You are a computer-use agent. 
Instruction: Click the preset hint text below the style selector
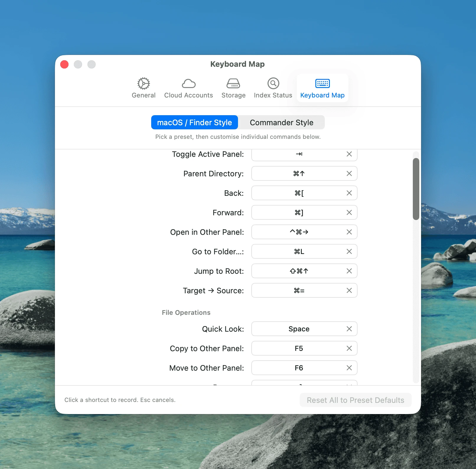(238, 137)
